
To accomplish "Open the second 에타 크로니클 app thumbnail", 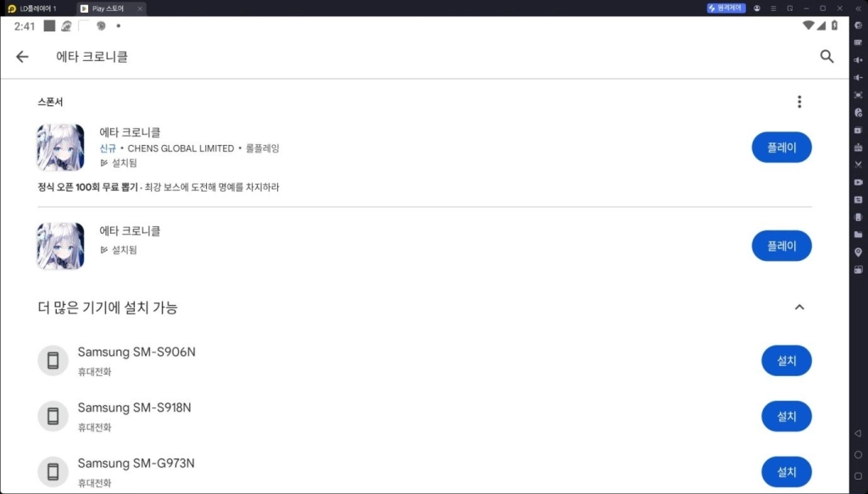I will [61, 247].
